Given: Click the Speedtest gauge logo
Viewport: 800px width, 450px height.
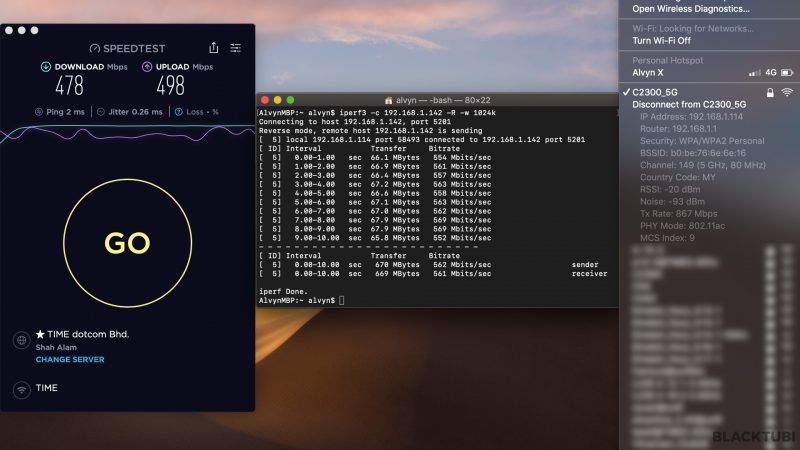Looking at the screenshot, I should coord(94,48).
